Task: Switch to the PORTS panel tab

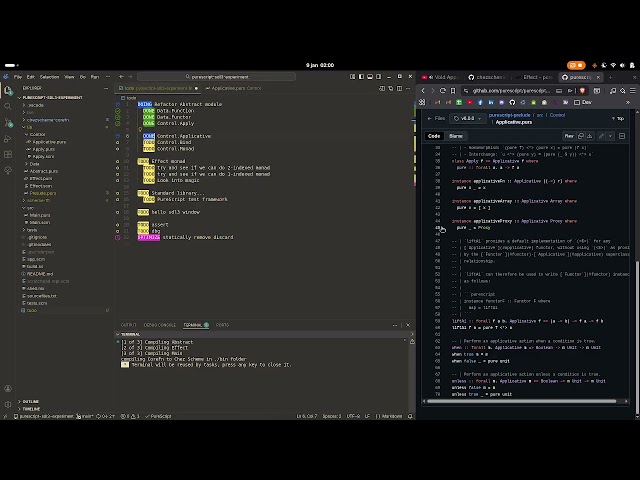Action: (222, 325)
